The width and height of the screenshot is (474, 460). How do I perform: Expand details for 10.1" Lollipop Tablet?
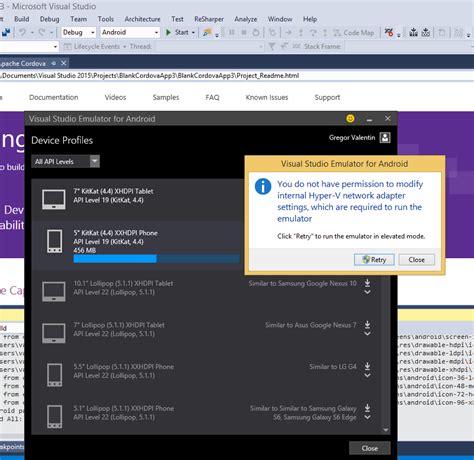coord(367,292)
